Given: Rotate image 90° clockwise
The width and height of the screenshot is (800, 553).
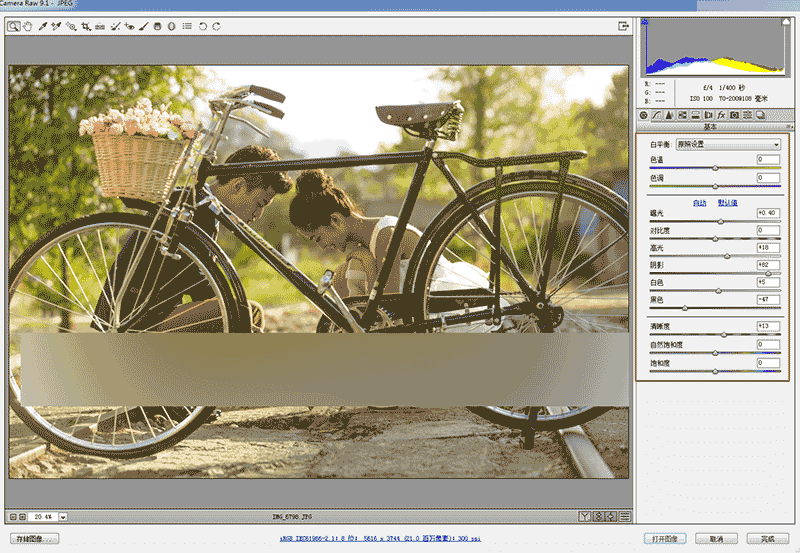Looking at the screenshot, I should tap(216, 26).
